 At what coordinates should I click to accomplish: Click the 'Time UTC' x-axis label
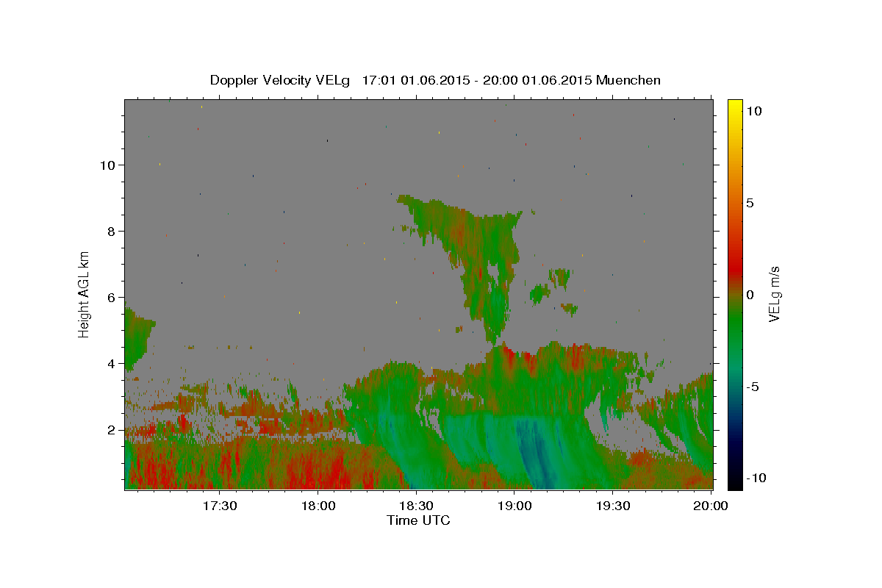click(418, 520)
